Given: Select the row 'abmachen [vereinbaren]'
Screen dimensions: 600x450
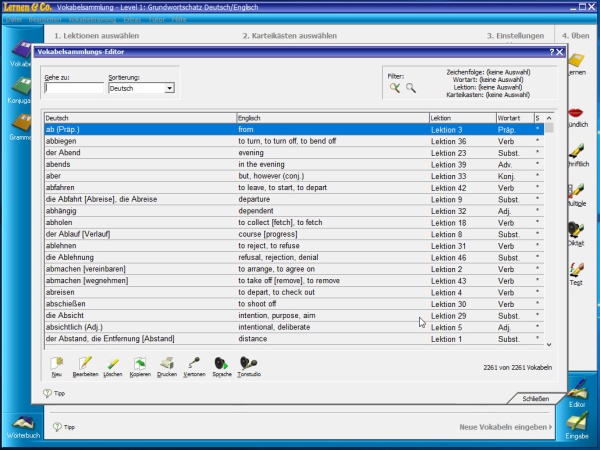Looking at the screenshot, I should point(294,269).
